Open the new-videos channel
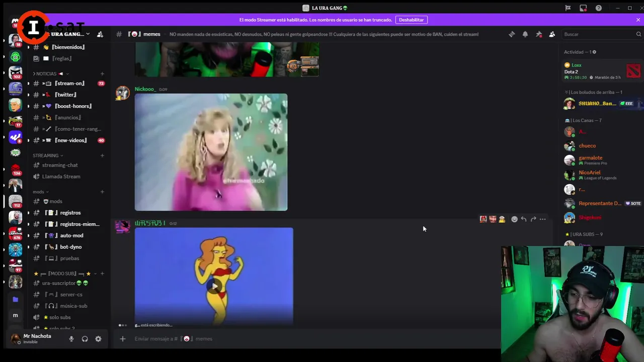The image size is (644, 362). 68,140
